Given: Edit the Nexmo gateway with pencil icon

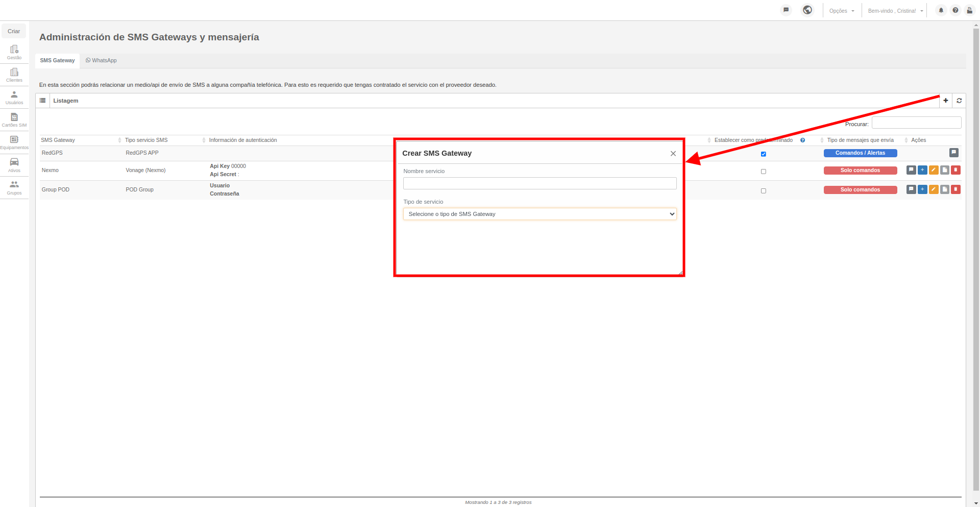Looking at the screenshot, I should (934, 170).
